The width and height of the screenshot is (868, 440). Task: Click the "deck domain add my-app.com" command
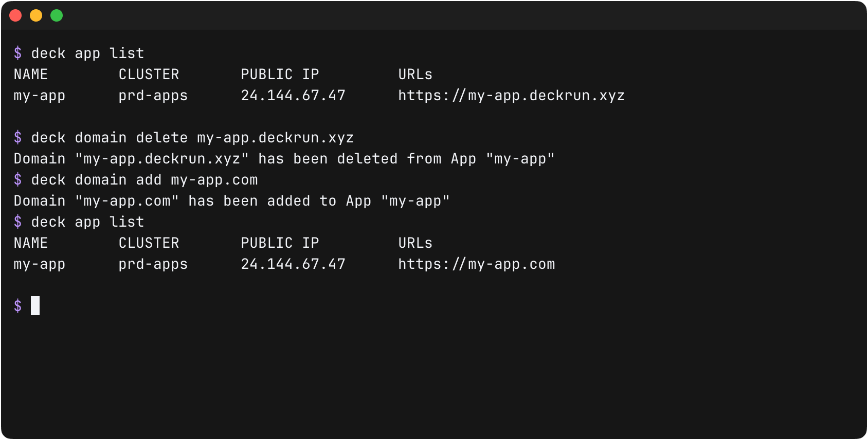[x=144, y=180]
